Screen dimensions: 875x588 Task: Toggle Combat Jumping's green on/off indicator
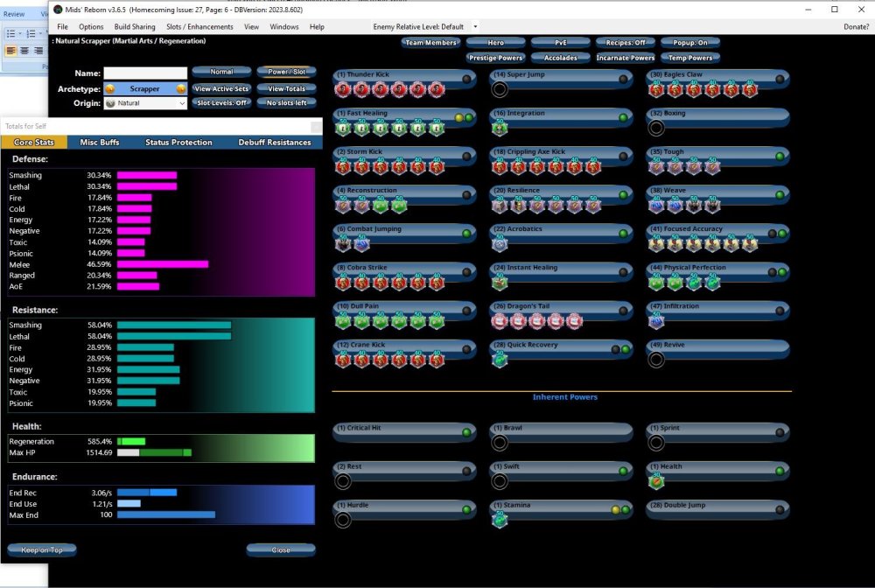pyautogui.click(x=465, y=234)
